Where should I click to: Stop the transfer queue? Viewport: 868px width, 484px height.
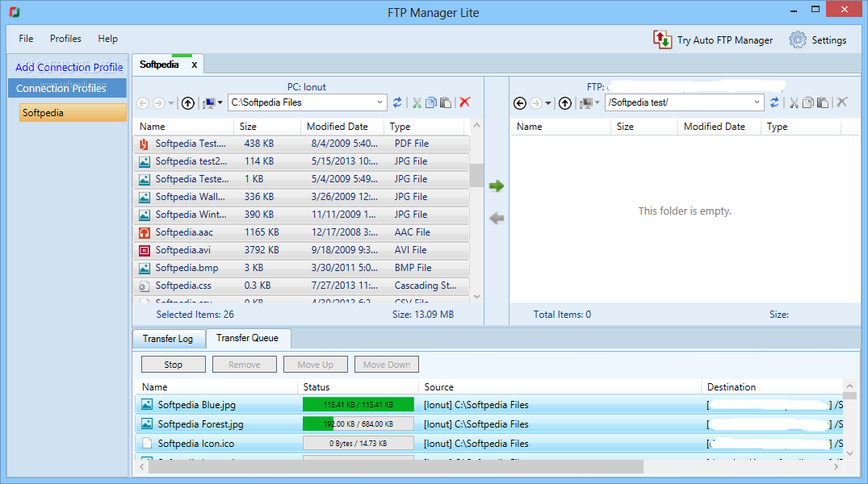174,365
